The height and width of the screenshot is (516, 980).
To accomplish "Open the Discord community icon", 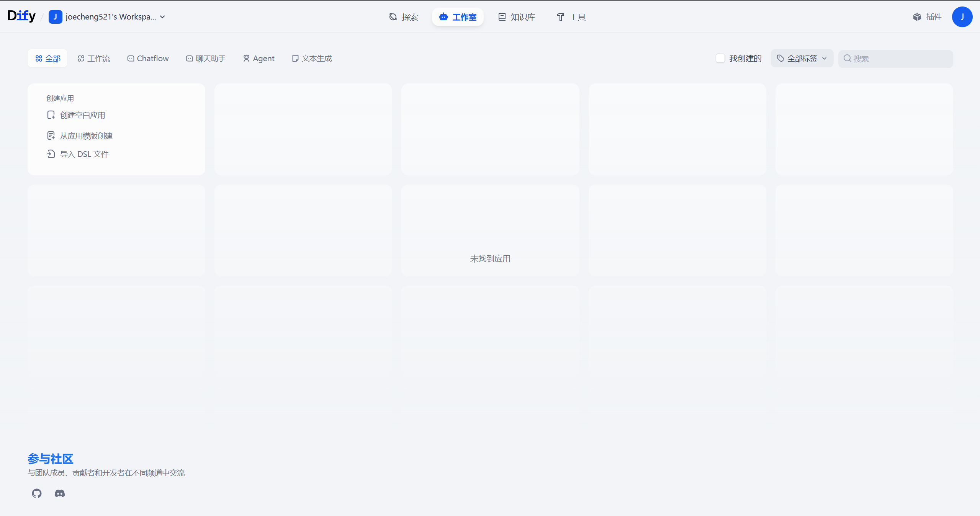I will click(x=60, y=493).
